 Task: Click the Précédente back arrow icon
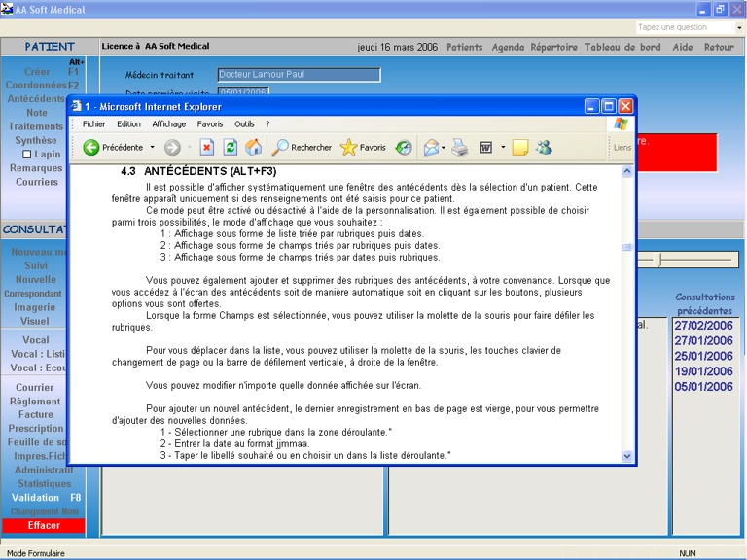tap(90, 147)
